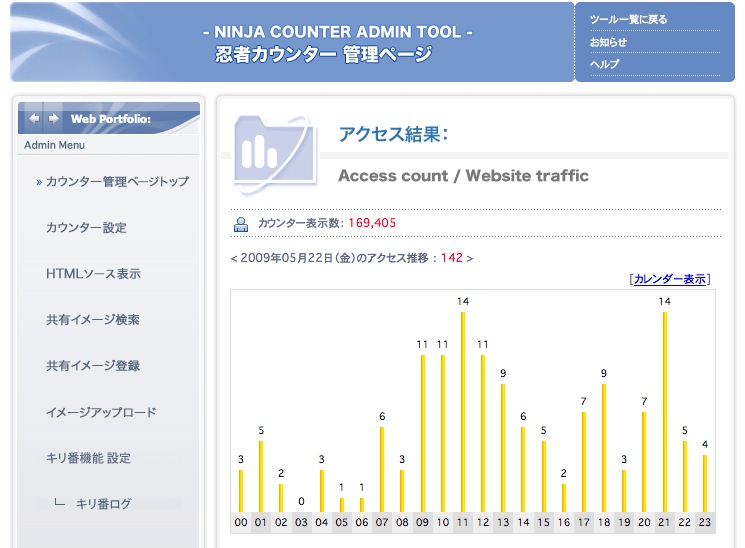Open ヘルプ in the header menu
The height and width of the screenshot is (548, 745).
pos(604,64)
